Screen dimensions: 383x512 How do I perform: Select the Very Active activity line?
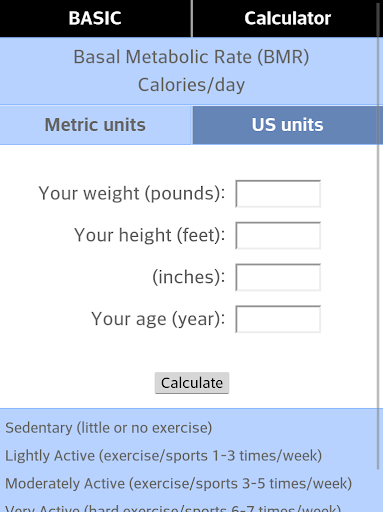tap(173, 508)
